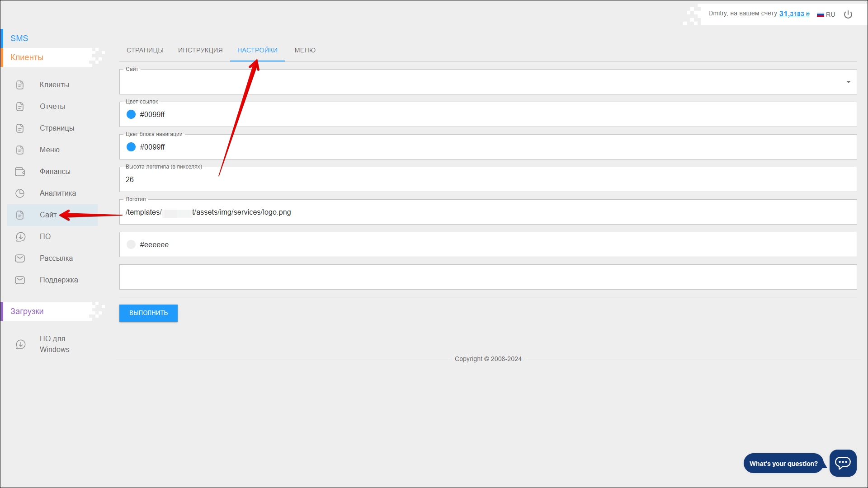The height and width of the screenshot is (488, 868).
Task: Click the ПО download icon
Action: (20, 237)
